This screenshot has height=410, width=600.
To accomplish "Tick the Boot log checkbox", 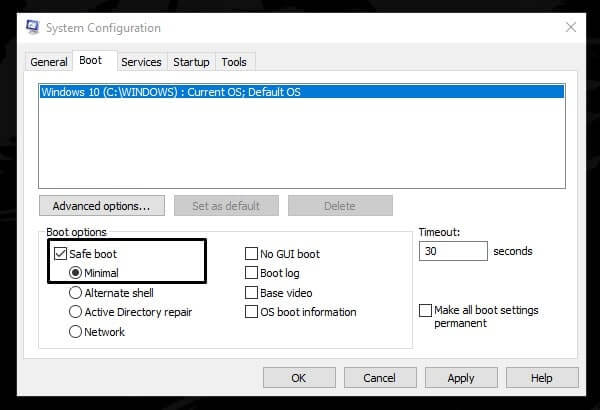I will 251,273.
